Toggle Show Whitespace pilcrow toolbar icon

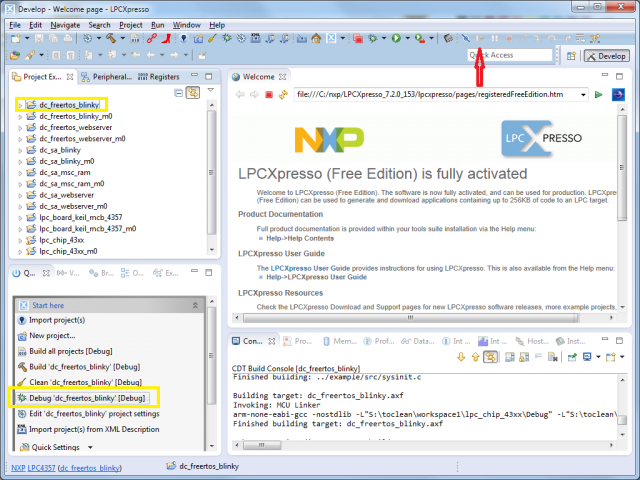[x=70, y=55]
